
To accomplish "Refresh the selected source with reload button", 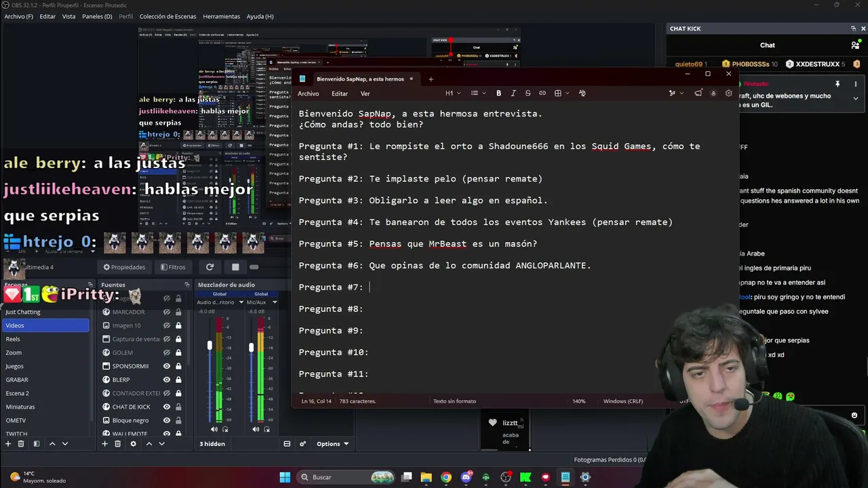I will [x=210, y=267].
